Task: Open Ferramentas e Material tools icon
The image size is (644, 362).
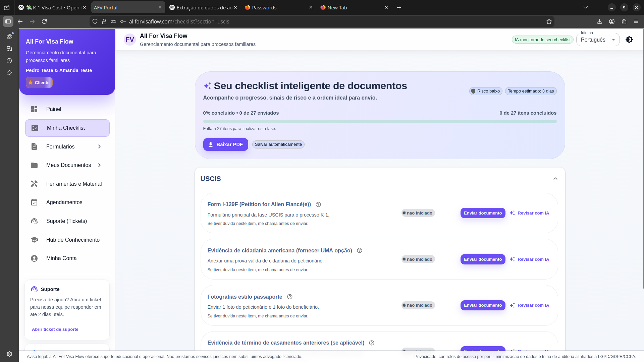Action: (34, 184)
